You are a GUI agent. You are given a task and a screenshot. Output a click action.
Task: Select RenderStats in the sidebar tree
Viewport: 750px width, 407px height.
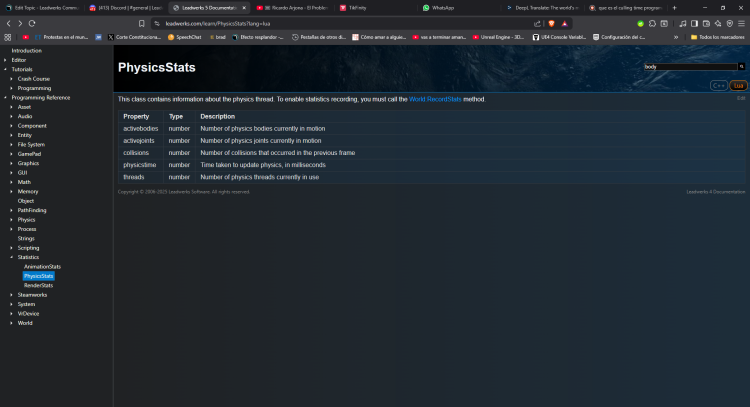point(38,285)
